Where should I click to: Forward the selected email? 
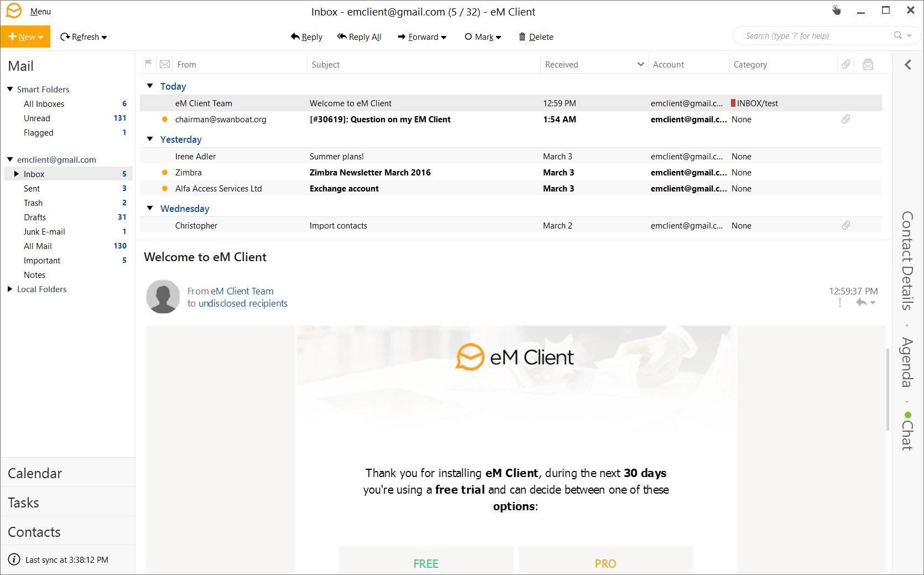click(x=418, y=37)
